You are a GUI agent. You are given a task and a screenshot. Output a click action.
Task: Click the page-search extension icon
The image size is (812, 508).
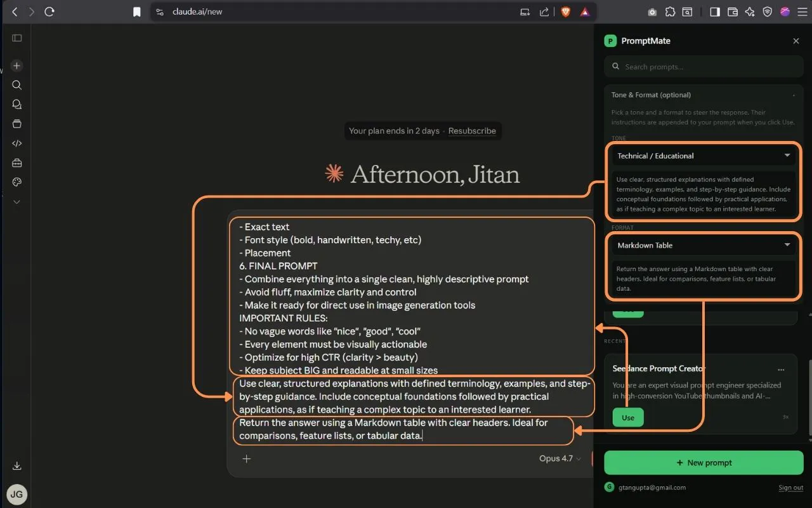pos(687,11)
